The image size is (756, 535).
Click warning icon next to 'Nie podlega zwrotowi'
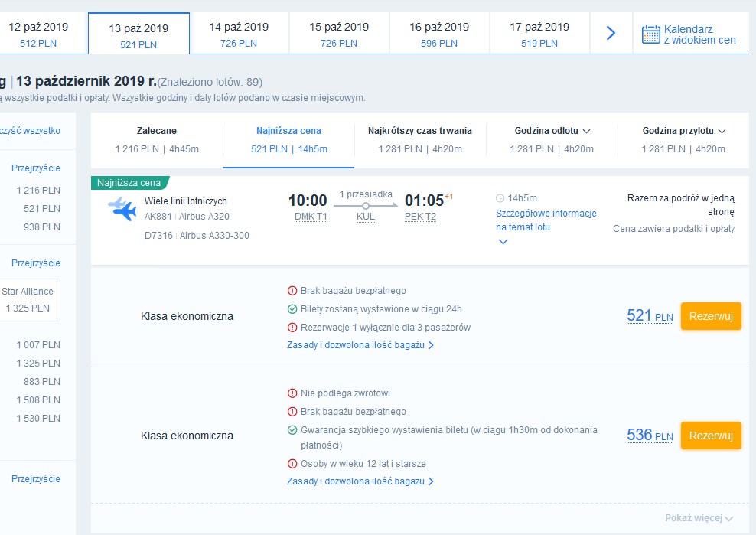(292, 393)
